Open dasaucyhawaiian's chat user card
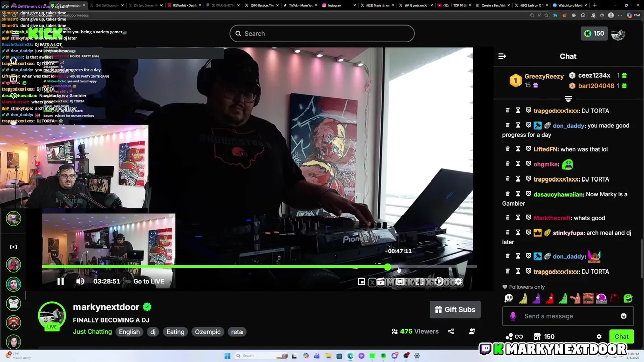The width and height of the screenshot is (644, 362). coord(558,194)
